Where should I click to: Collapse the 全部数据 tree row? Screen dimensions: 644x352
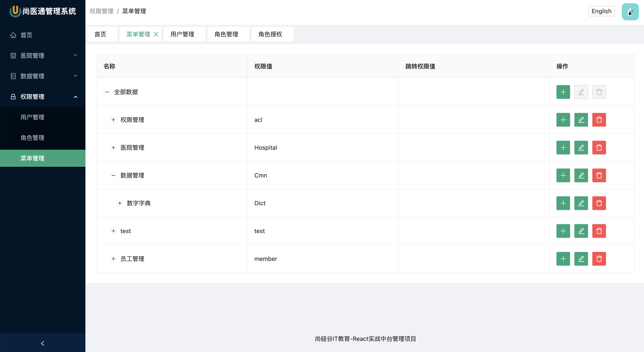click(107, 92)
